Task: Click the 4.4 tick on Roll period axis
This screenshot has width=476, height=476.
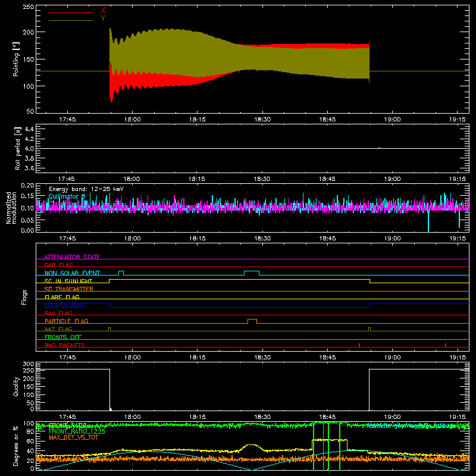Action: pos(29,129)
